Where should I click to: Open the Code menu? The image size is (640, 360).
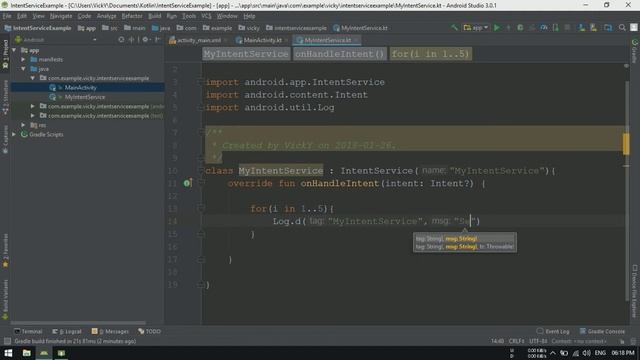coord(84,16)
